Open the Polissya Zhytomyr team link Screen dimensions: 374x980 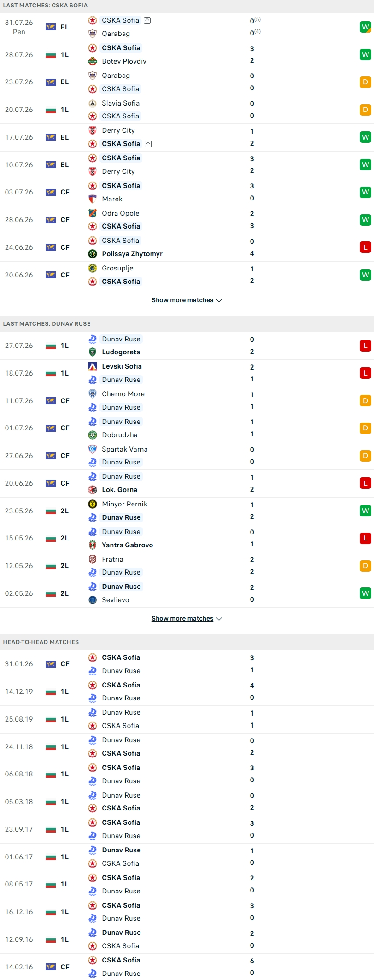pos(132,254)
